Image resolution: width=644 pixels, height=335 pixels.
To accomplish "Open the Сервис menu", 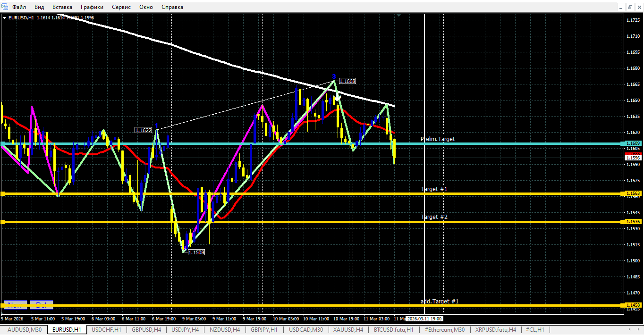I will pos(121,7).
